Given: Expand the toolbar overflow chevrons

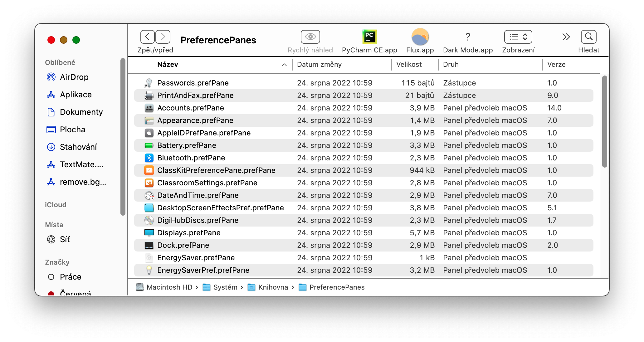Looking at the screenshot, I should click(566, 37).
